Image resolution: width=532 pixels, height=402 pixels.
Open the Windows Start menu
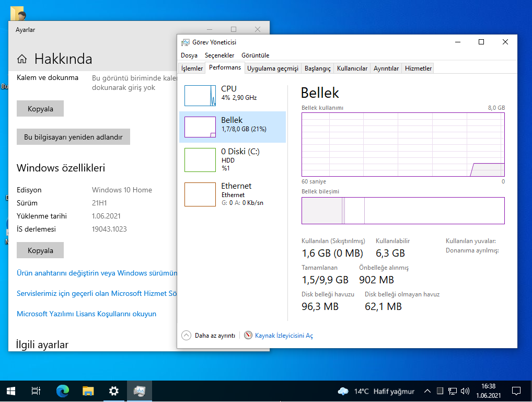tap(11, 391)
